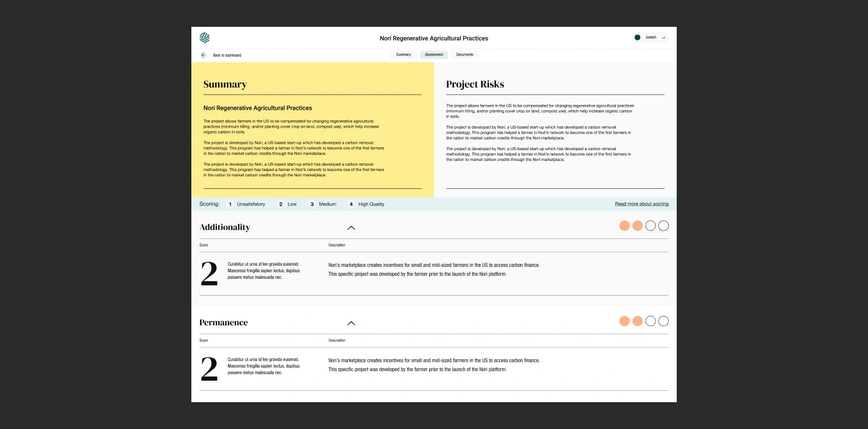Click the first filled Additionality score circle
The width and height of the screenshot is (868, 429).
[x=624, y=226]
